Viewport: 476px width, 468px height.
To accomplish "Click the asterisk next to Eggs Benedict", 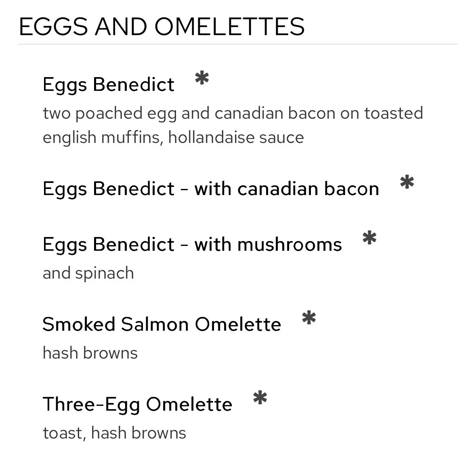I will tap(202, 78).
